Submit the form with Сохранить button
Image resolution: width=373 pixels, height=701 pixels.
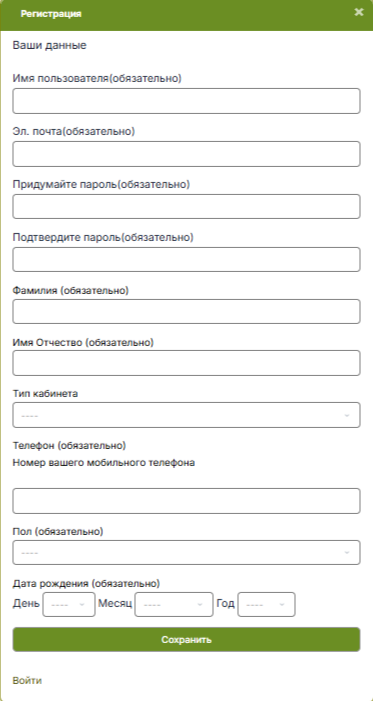[186, 640]
